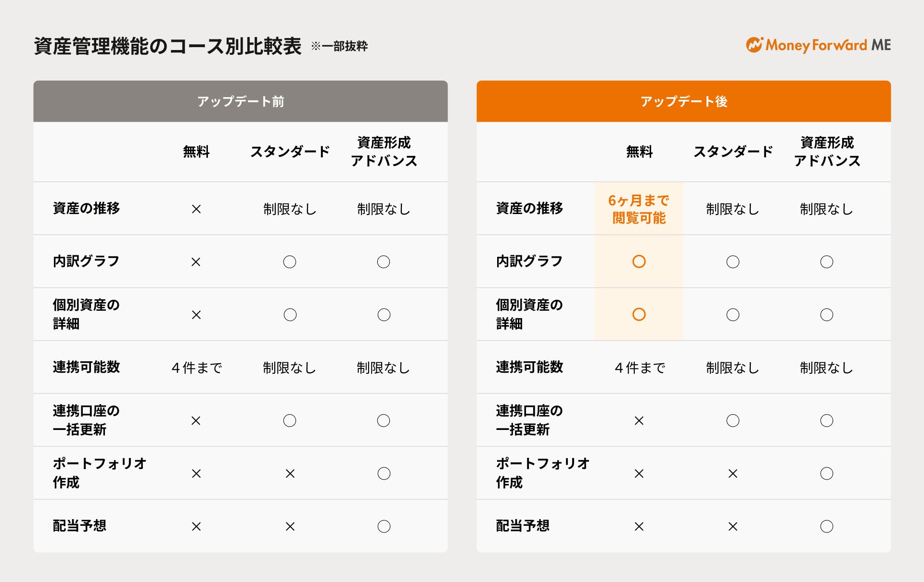924x582 pixels.
Task: Click the 資産管理機能のコース別比較表 title
Action: coord(167,46)
